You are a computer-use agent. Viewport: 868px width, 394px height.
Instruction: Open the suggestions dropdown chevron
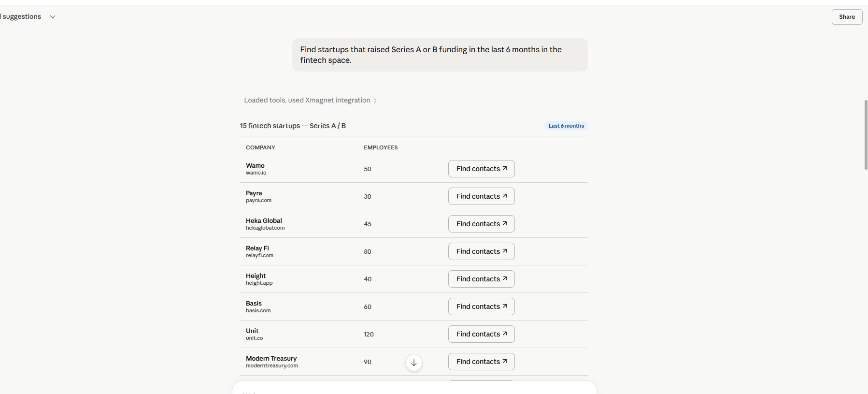point(53,17)
